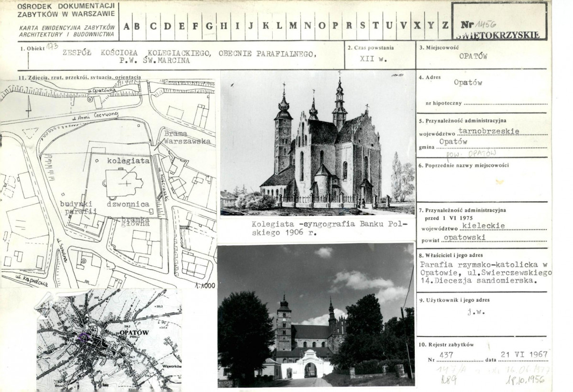Click the województwo value "tarnobrzeskie"
This screenshot has width=573, height=392.
tap(488, 131)
